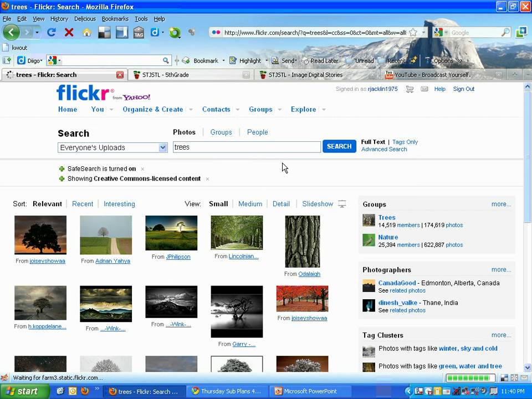
Task: Open the File menu
Action: (7, 19)
